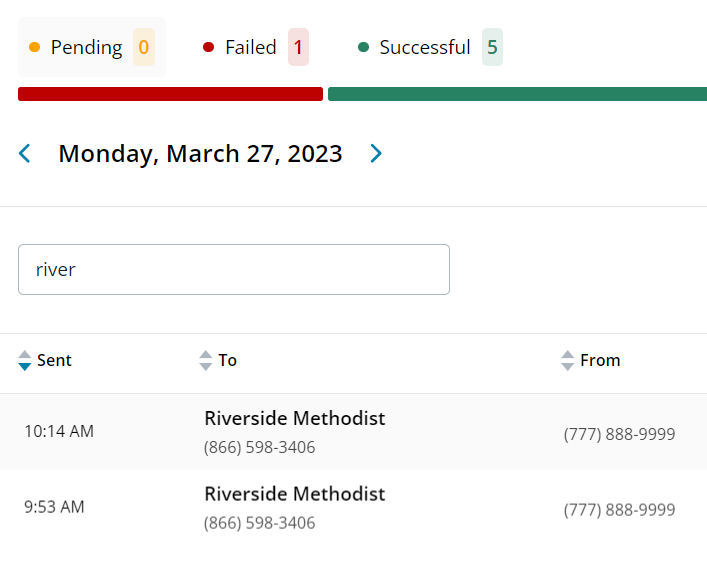This screenshot has width=707, height=575.
Task: Click recipient number in 9:53 AM row
Action: [259, 523]
